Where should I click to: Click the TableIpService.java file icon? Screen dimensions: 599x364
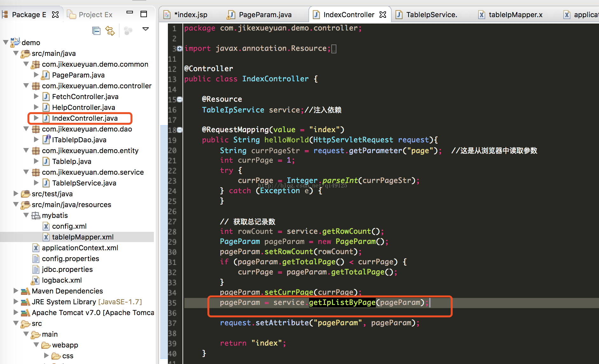coord(46,183)
